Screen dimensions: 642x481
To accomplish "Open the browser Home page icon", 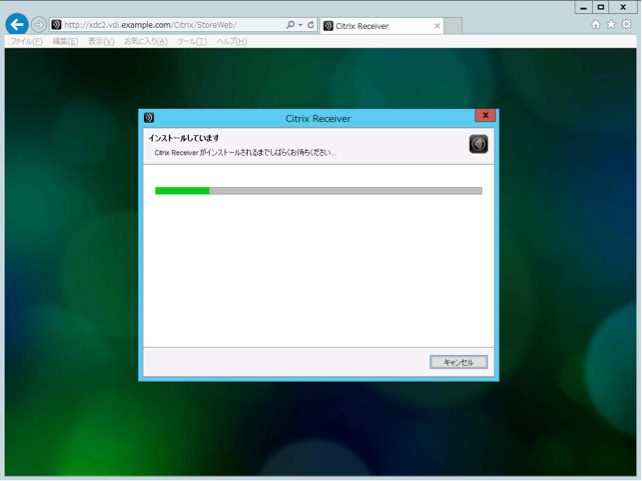I will [x=596, y=25].
